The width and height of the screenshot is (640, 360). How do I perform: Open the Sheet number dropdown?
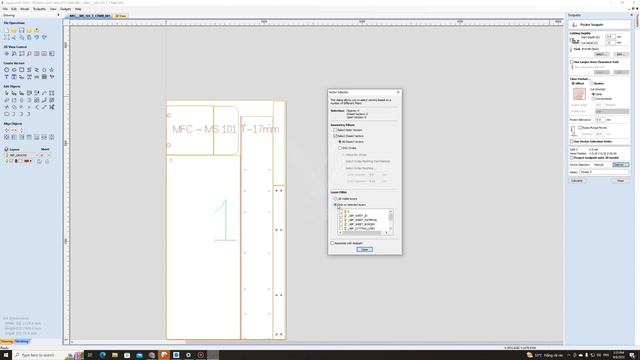[48, 155]
